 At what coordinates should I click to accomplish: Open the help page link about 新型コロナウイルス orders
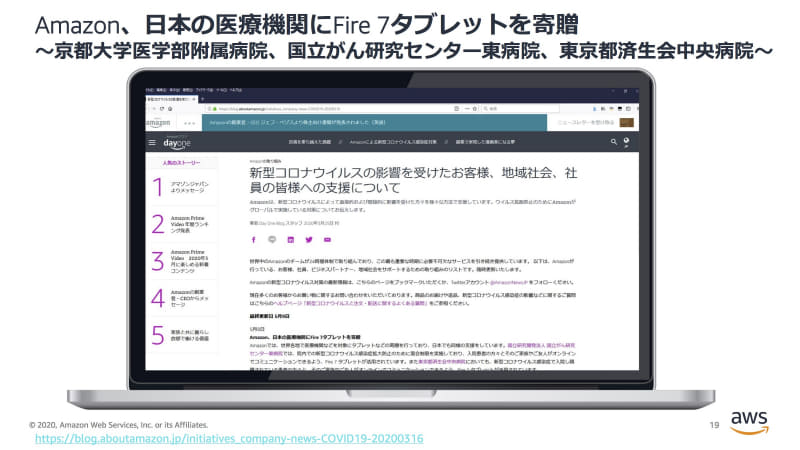[350, 303]
